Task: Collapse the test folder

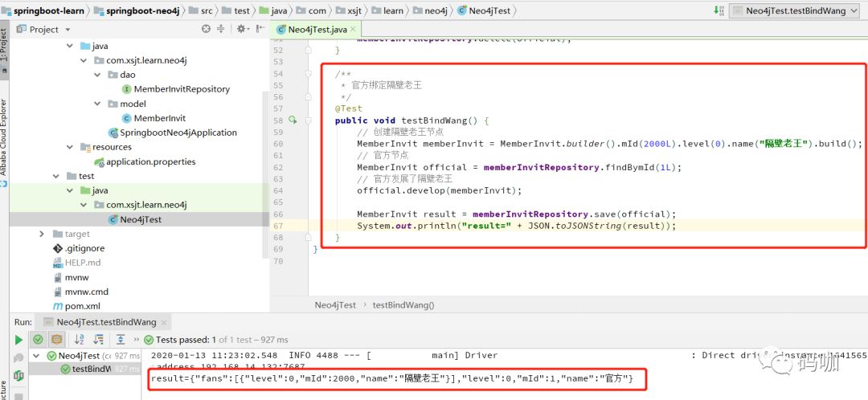Action: (56, 176)
